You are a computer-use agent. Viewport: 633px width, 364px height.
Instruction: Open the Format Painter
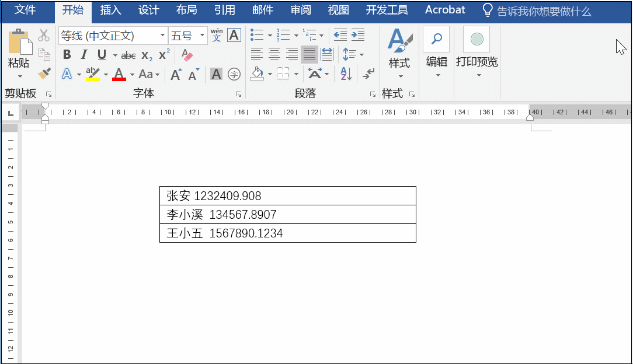[44, 73]
